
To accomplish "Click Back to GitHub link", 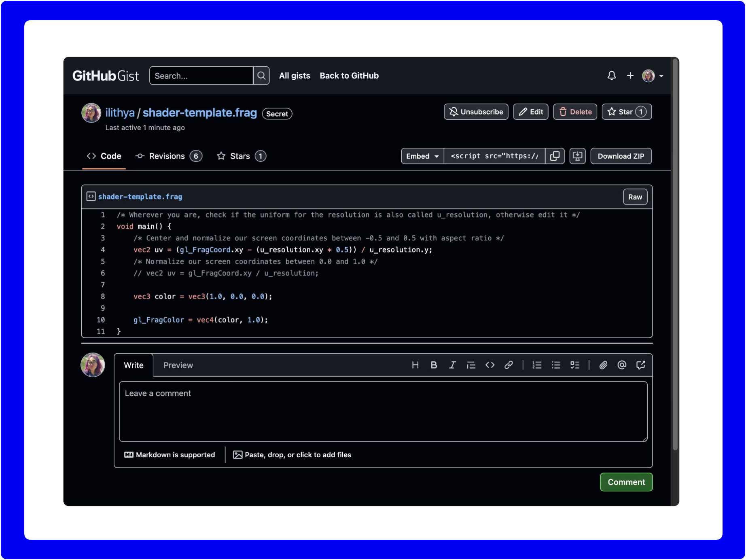I will pos(349,76).
